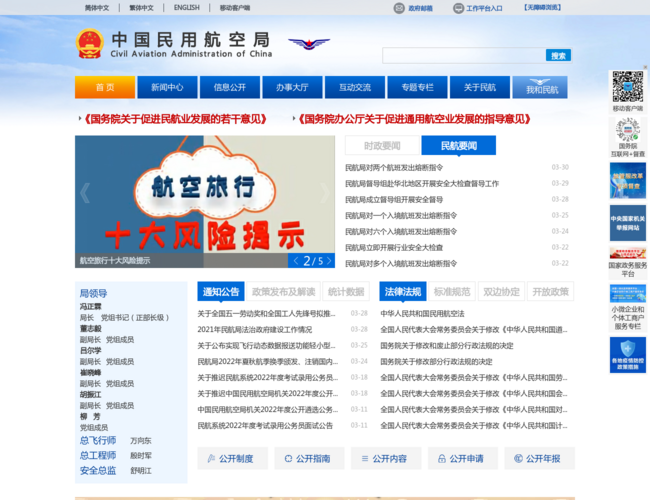This screenshot has width=650, height=500.
Task: Open 局领导 section heading
Action: coord(93,294)
